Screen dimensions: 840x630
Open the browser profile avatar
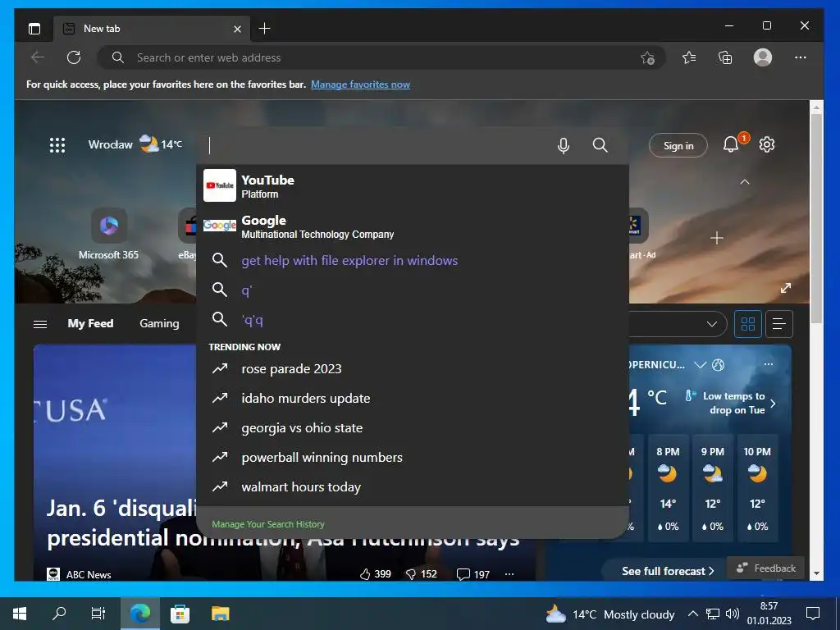coord(762,57)
